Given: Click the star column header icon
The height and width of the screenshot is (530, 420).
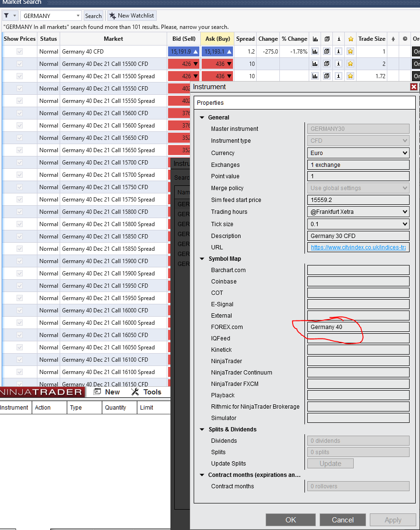Looking at the screenshot, I should pyautogui.click(x=351, y=39).
